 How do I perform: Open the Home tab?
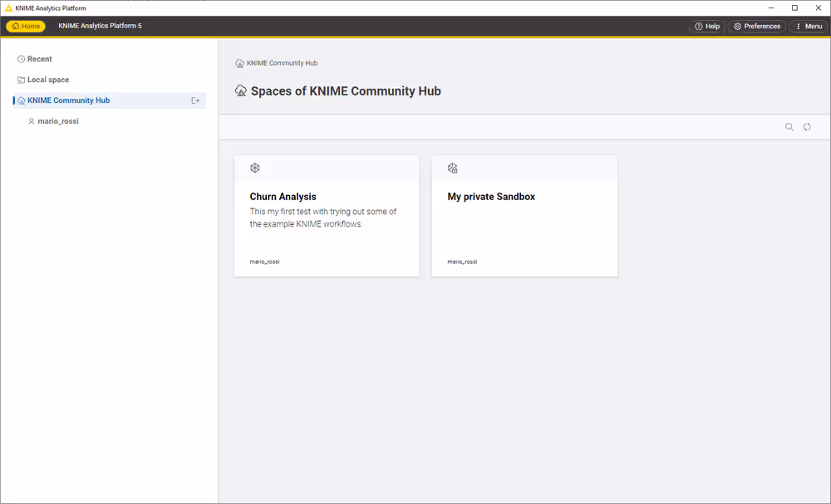pyautogui.click(x=26, y=26)
